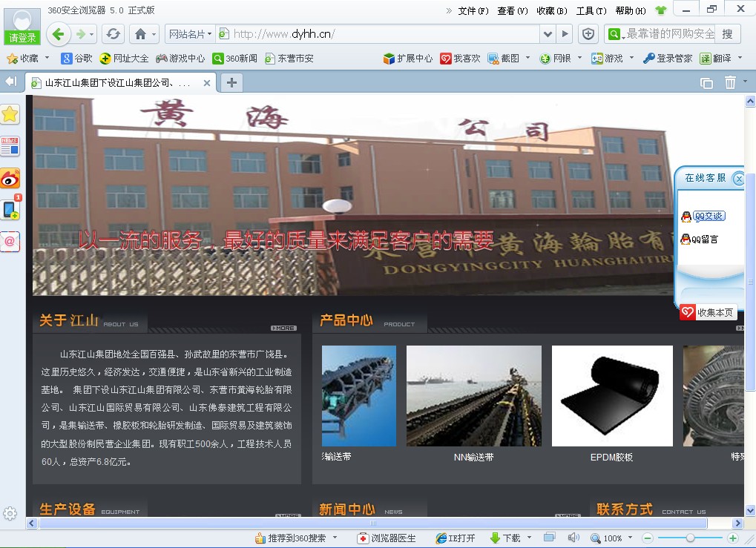Viewport: 756px width, 548px height.
Task: Click the NN输送带 product thumbnail
Action: tap(473, 396)
